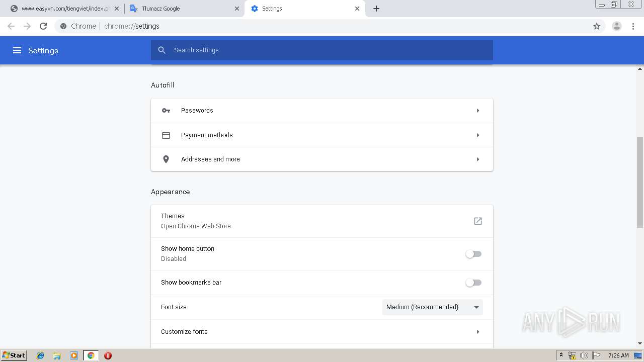Click the search magnifier icon

[162, 50]
